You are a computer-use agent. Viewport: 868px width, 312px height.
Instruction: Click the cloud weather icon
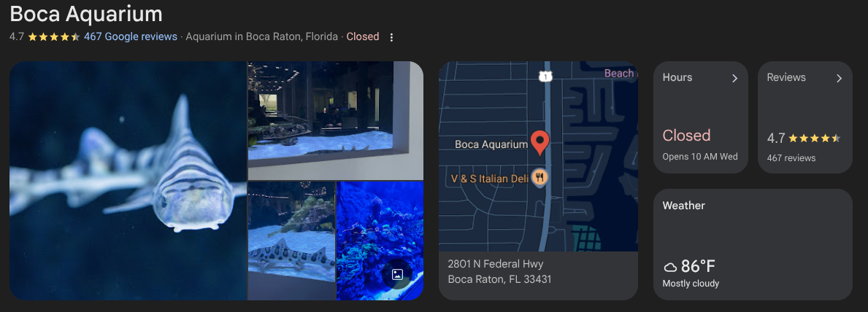(x=670, y=268)
